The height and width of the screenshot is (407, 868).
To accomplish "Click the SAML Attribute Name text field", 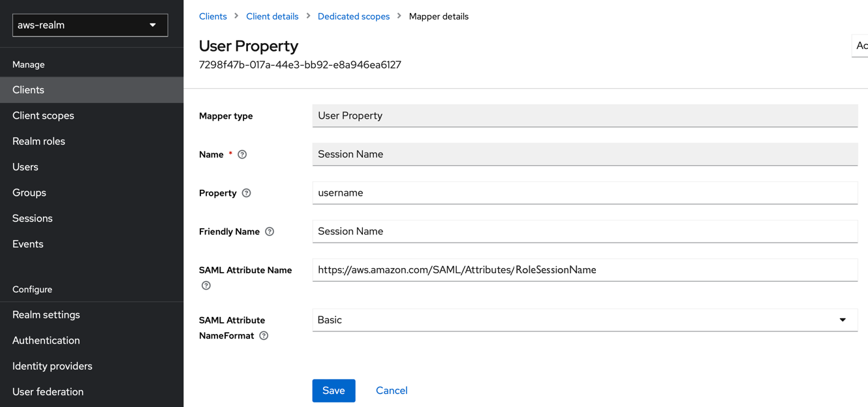I will click(585, 270).
